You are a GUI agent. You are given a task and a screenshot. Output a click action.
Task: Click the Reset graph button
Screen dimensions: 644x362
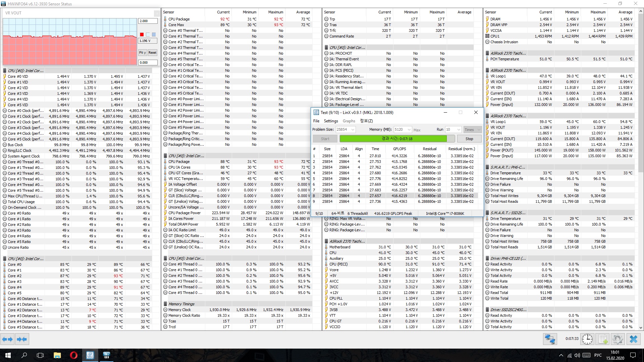coord(153,53)
